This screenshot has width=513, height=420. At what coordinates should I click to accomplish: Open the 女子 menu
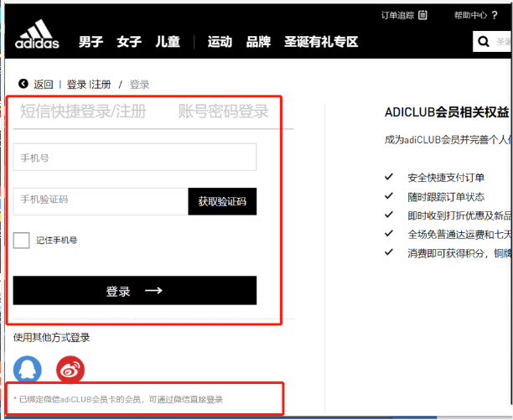coord(128,42)
